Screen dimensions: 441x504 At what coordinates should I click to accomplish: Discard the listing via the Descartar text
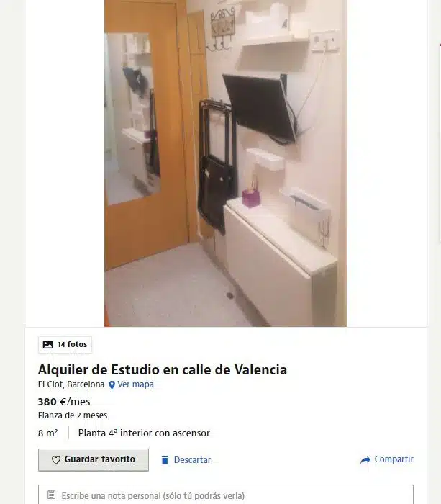[192, 460]
